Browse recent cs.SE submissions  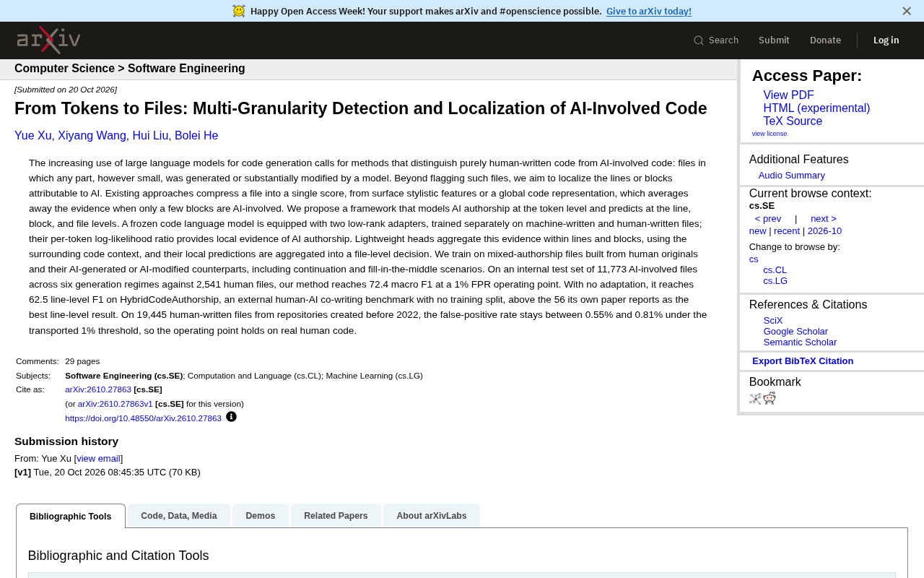787,231
